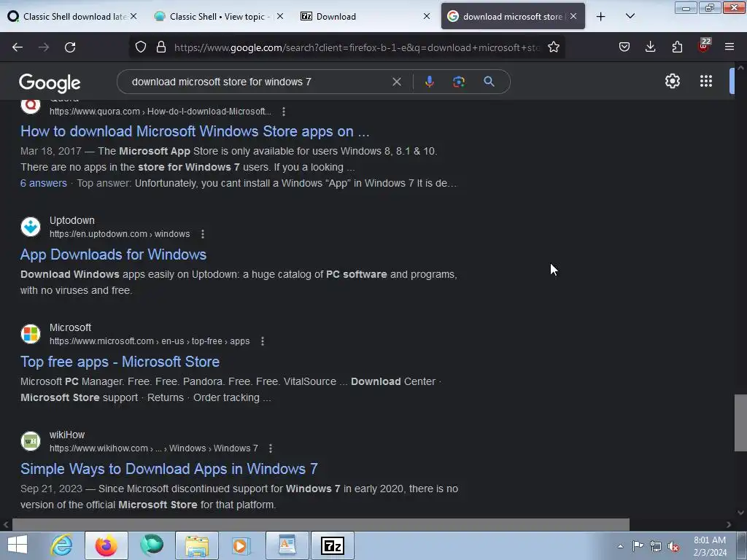Click the vertical page scrollbar thumb
The height and width of the screenshot is (560, 747).
pos(740,423)
